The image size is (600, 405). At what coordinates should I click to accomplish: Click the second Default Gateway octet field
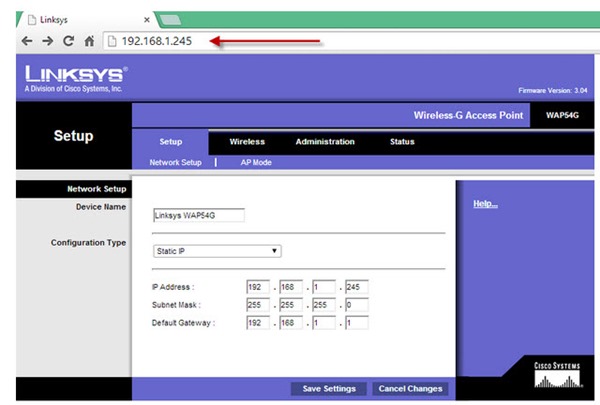coord(291,323)
